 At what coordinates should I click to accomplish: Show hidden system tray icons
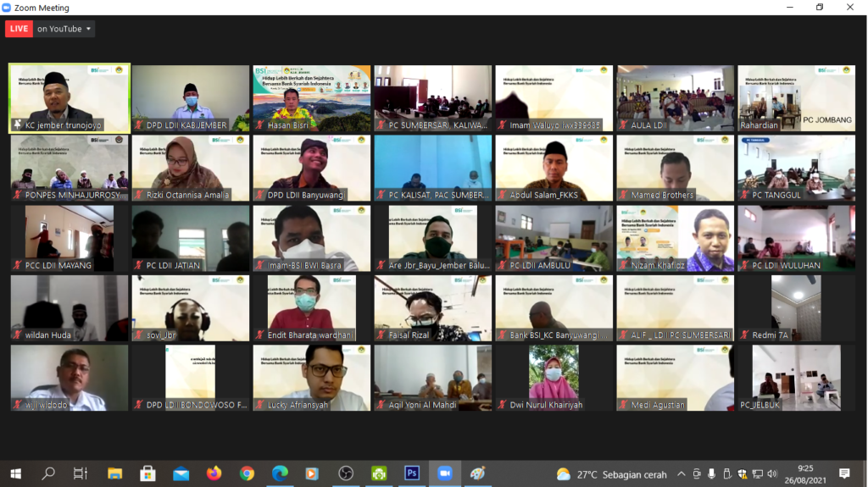click(x=682, y=474)
